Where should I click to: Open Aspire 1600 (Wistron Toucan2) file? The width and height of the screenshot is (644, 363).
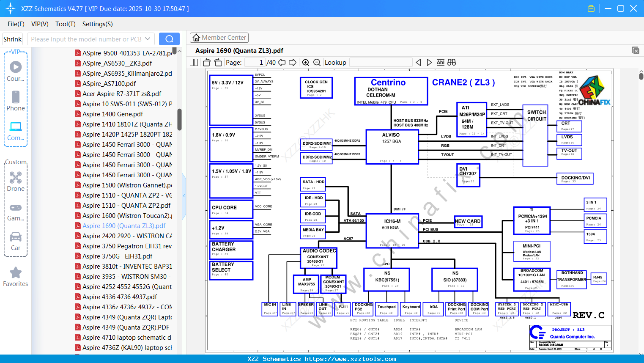[x=127, y=215]
